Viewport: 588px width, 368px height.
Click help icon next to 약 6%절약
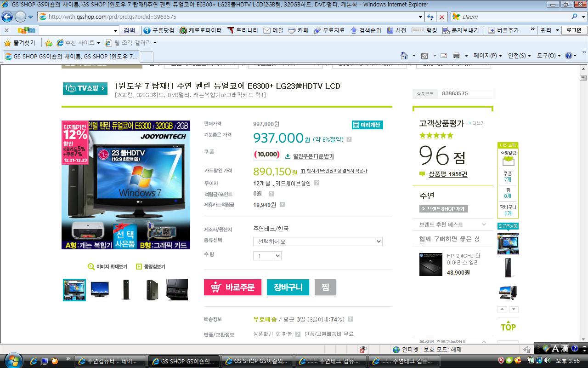349,139
